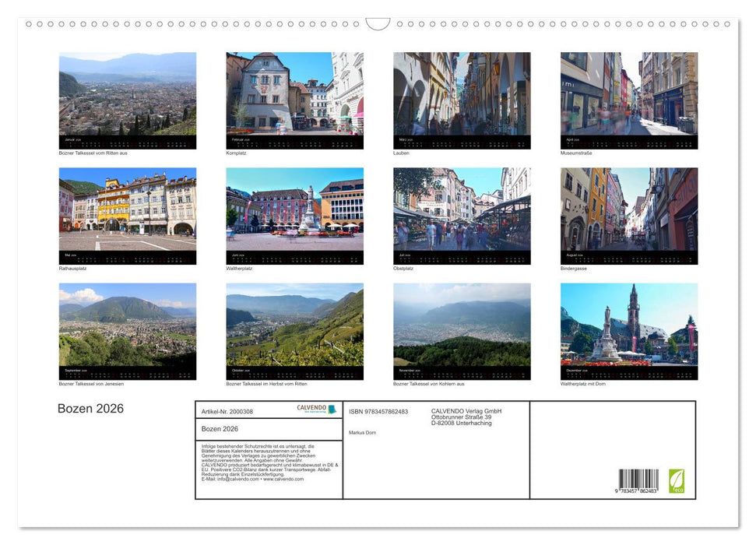Viewport: 756px width, 545px height.
Task: Select the Rathausplatz May thumbnail
Action: [127, 216]
